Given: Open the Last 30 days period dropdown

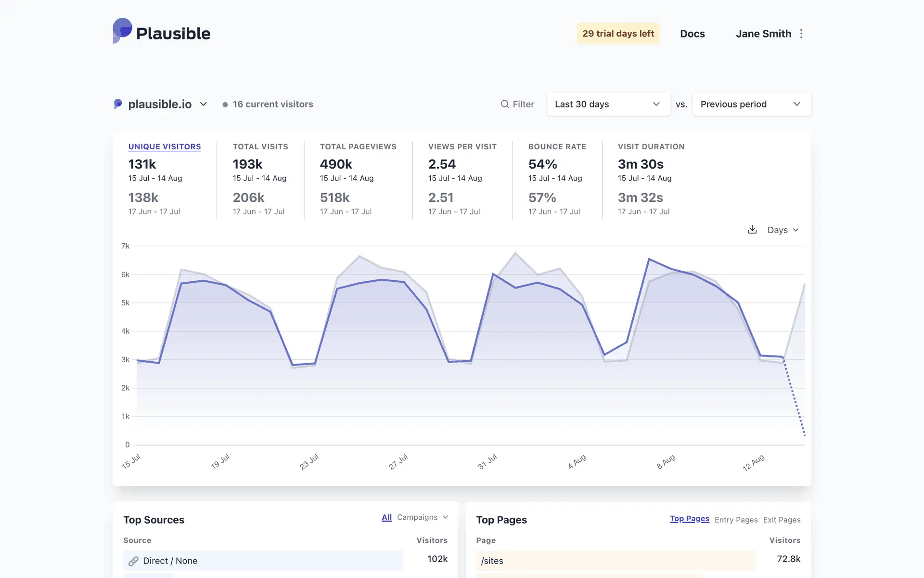Looking at the screenshot, I should [x=608, y=104].
